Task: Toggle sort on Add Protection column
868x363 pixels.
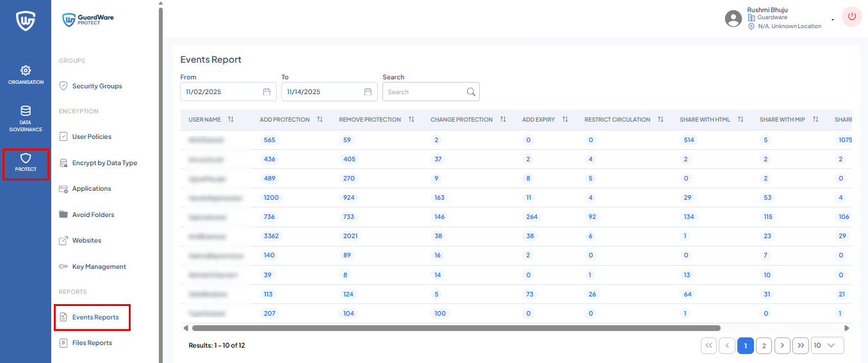Action: [x=320, y=120]
